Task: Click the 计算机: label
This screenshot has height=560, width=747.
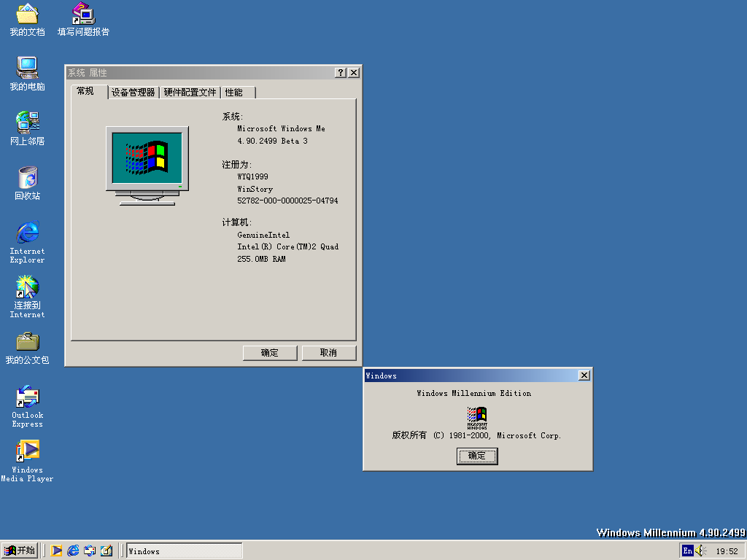Action: click(x=237, y=222)
